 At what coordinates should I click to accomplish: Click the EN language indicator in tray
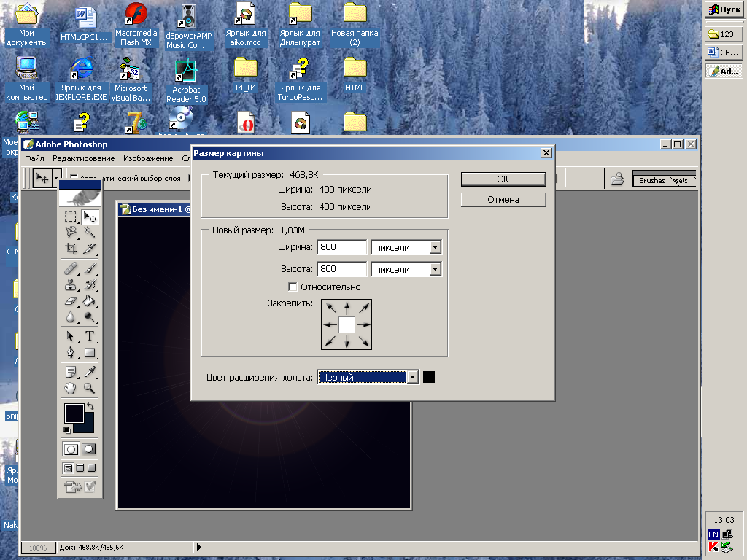(x=713, y=534)
